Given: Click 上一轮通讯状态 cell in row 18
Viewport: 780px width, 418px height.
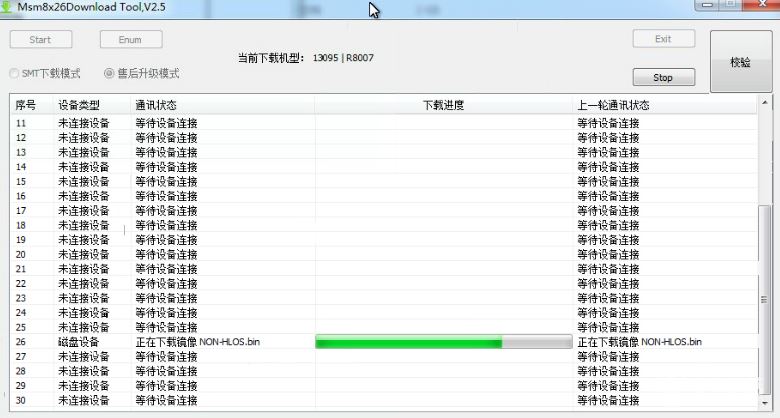Looking at the screenshot, I should pos(608,225).
